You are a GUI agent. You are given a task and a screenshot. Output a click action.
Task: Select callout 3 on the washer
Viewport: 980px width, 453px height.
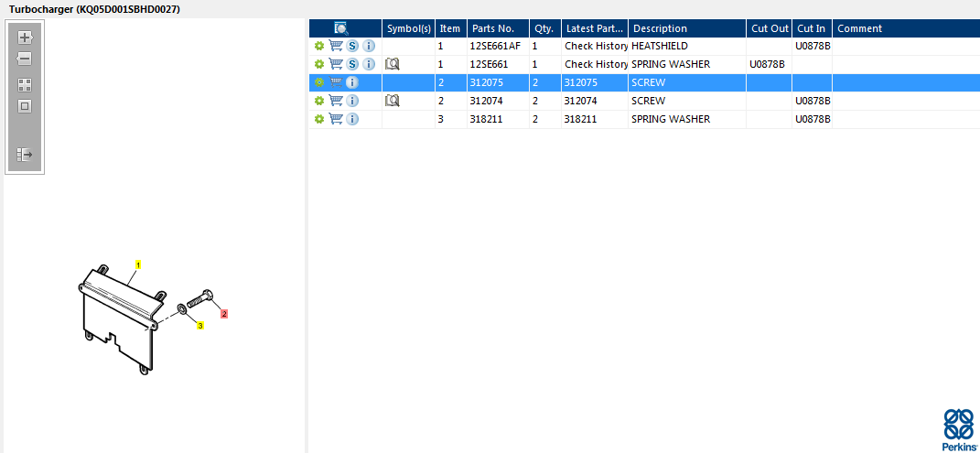pyautogui.click(x=200, y=326)
